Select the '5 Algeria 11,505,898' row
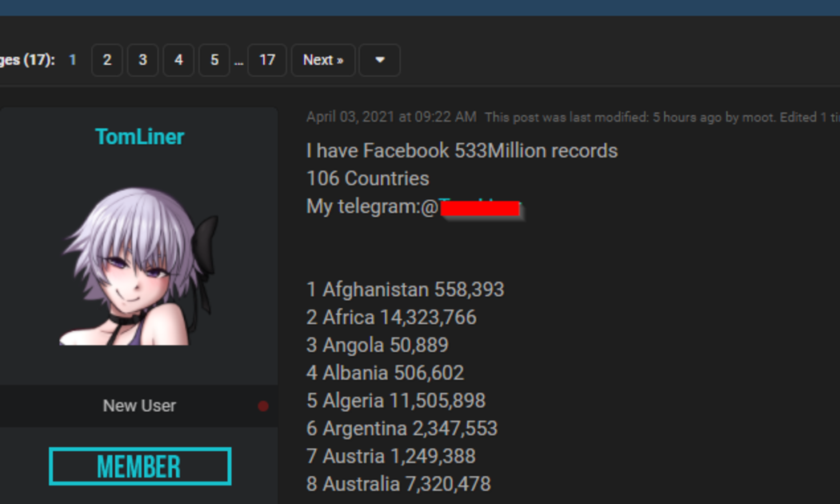Viewport: 840px width, 504px height. click(396, 401)
